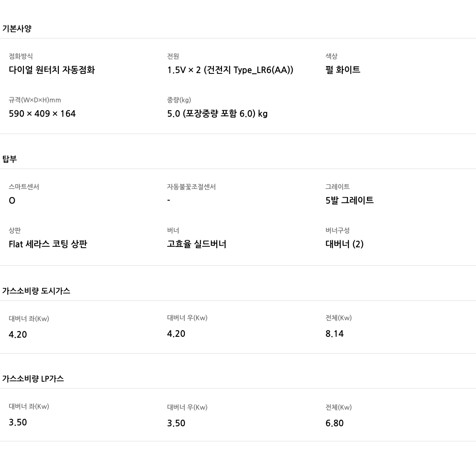The image size is (476, 463).
Task: Select the 펄 화이트 color value
Action: [x=343, y=70]
